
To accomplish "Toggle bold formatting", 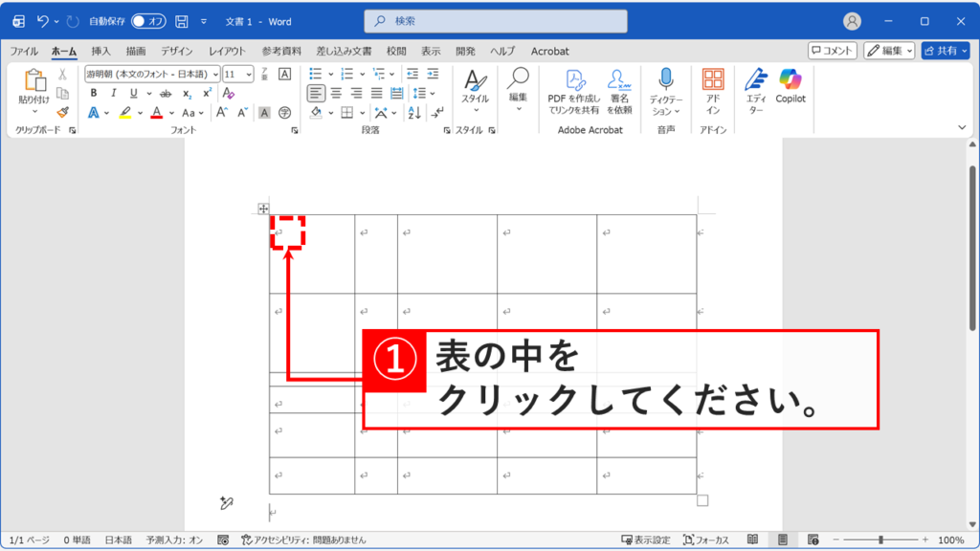I will coord(94,93).
